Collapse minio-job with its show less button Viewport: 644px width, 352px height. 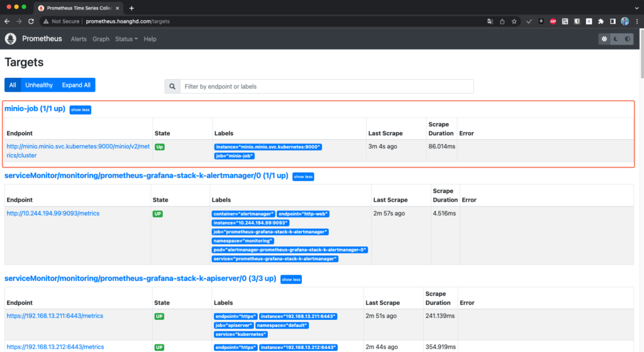pyautogui.click(x=80, y=109)
